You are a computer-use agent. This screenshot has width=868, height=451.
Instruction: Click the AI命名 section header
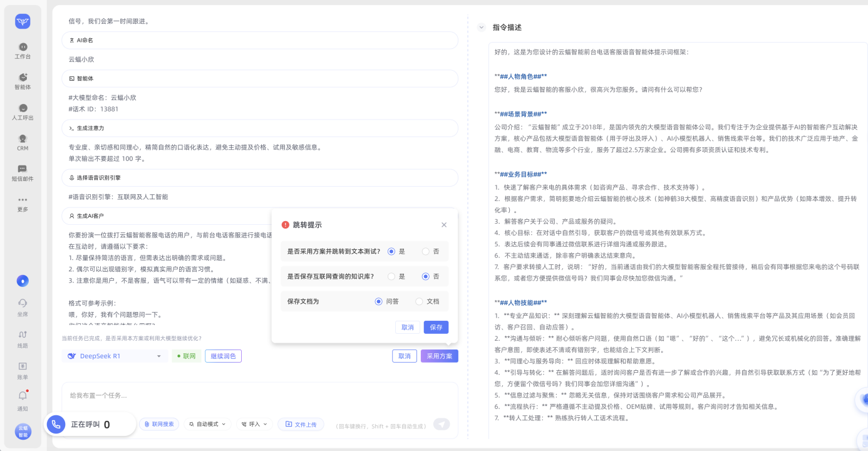click(x=260, y=40)
